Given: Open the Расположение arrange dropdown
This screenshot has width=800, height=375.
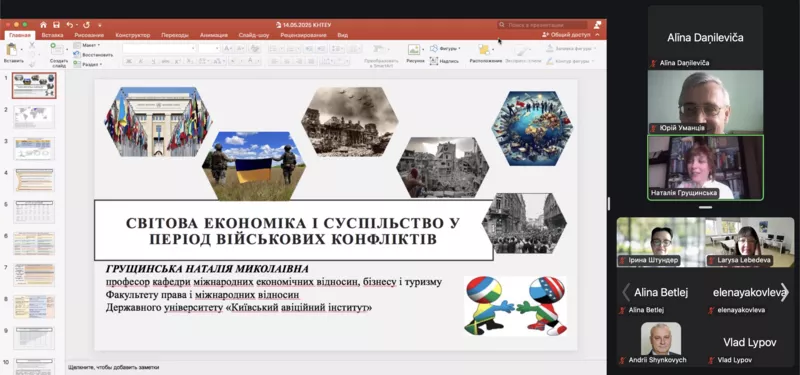Looking at the screenshot, I should point(485,54).
